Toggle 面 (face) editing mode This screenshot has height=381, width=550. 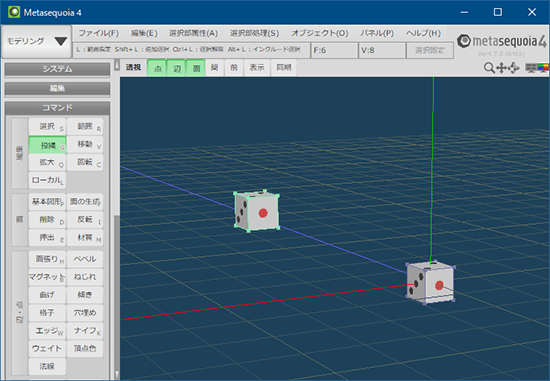coord(196,68)
